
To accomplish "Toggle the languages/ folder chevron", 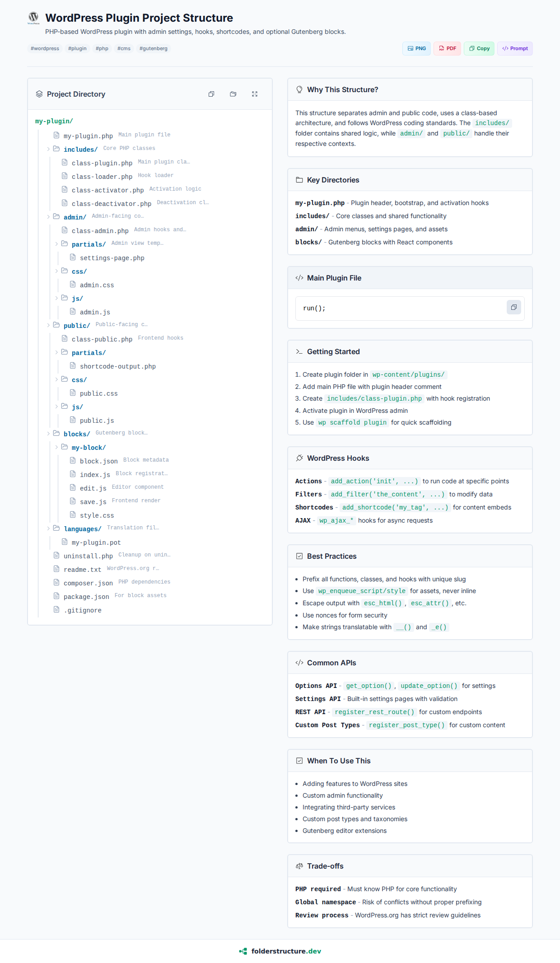I will pyautogui.click(x=48, y=528).
